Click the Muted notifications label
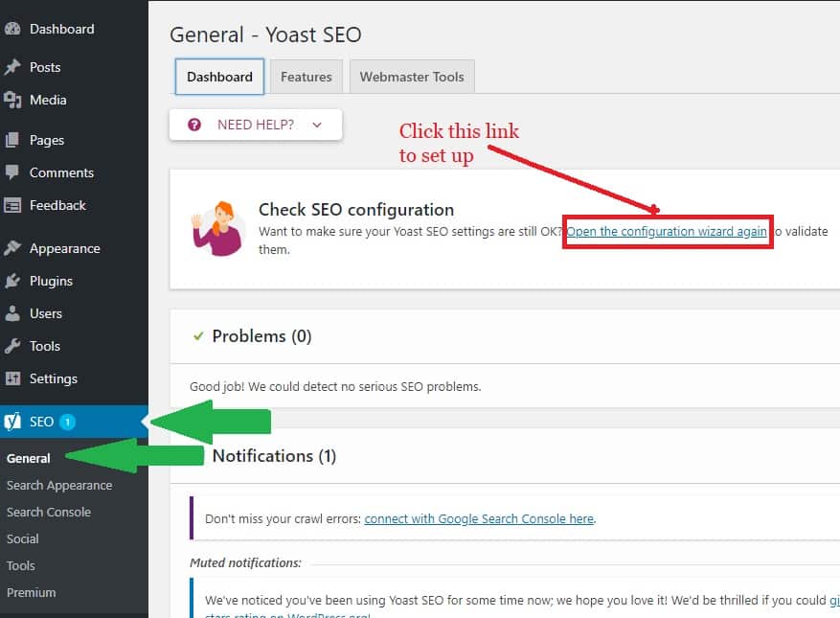Screen dimensions: 840x618 click(x=245, y=562)
